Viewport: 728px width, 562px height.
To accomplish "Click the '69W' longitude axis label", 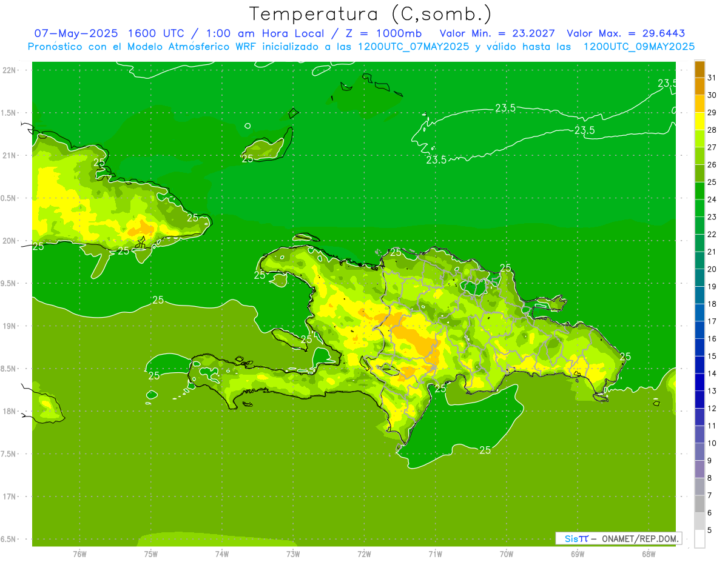I will pos(577,554).
